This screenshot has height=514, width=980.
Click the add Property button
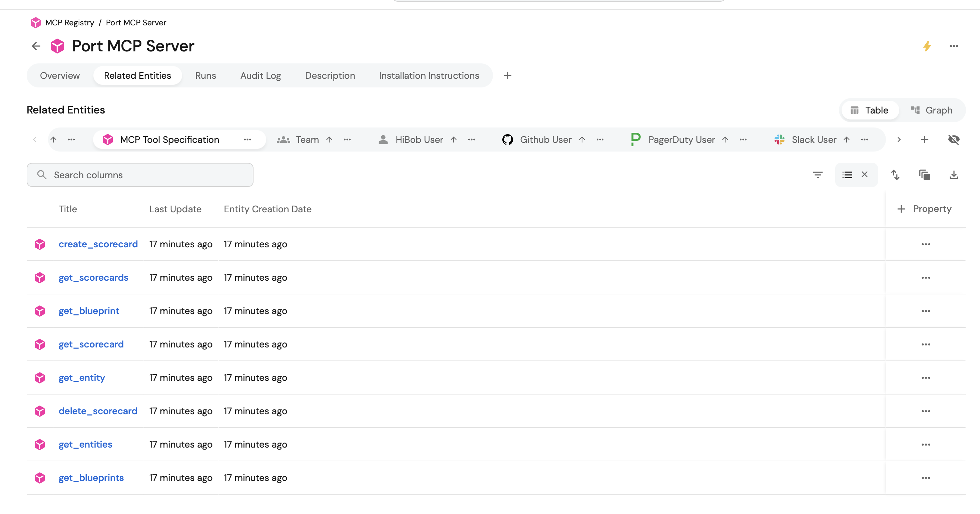click(924, 209)
